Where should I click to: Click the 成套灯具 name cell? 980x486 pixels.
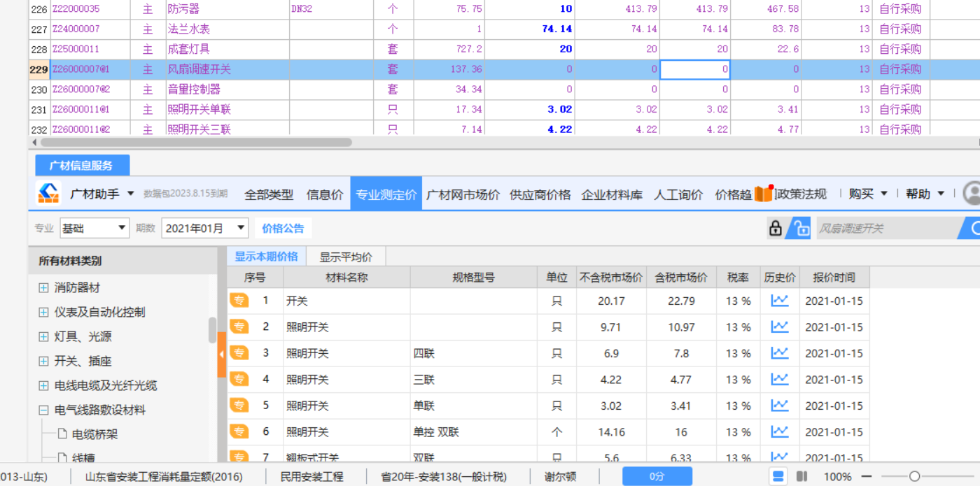coord(227,49)
